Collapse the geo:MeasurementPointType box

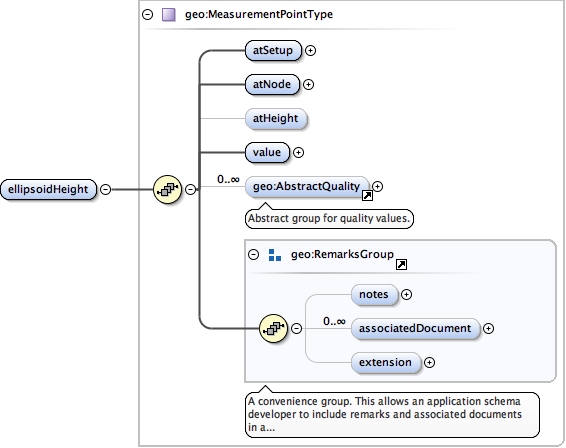click(x=147, y=15)
